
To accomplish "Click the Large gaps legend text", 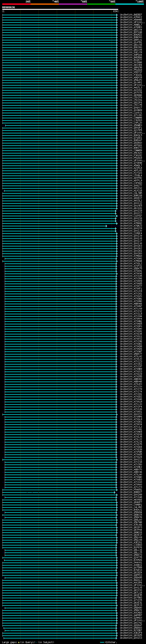I will pos(28,642).
